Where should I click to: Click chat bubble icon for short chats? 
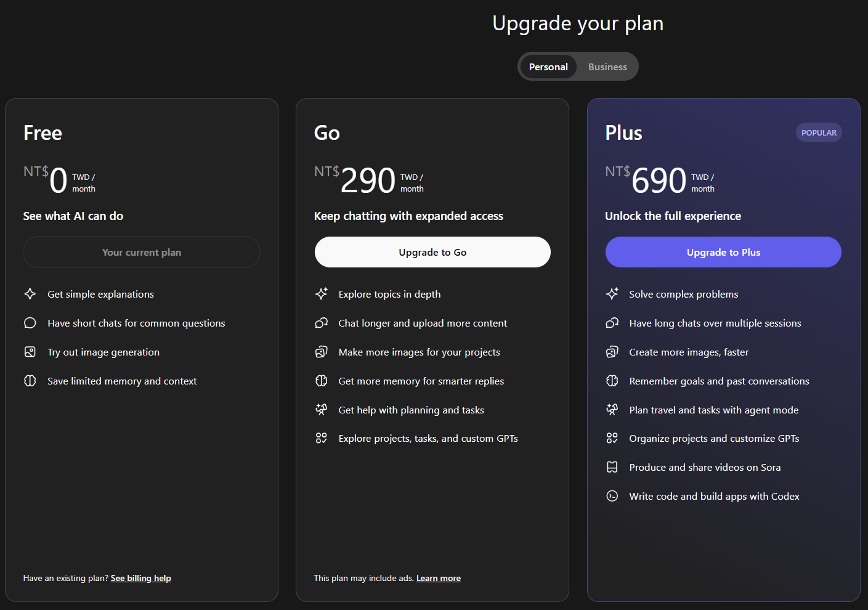(30, 323)
